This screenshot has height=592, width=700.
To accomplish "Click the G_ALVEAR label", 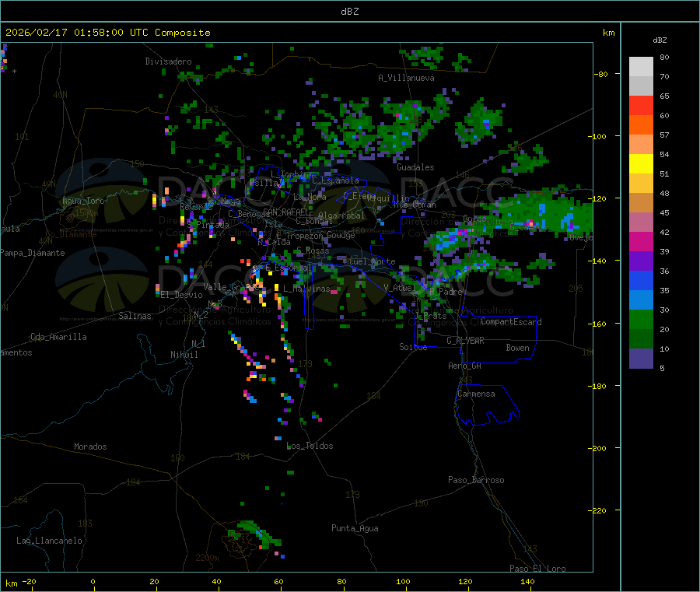I will pos(465,341).
